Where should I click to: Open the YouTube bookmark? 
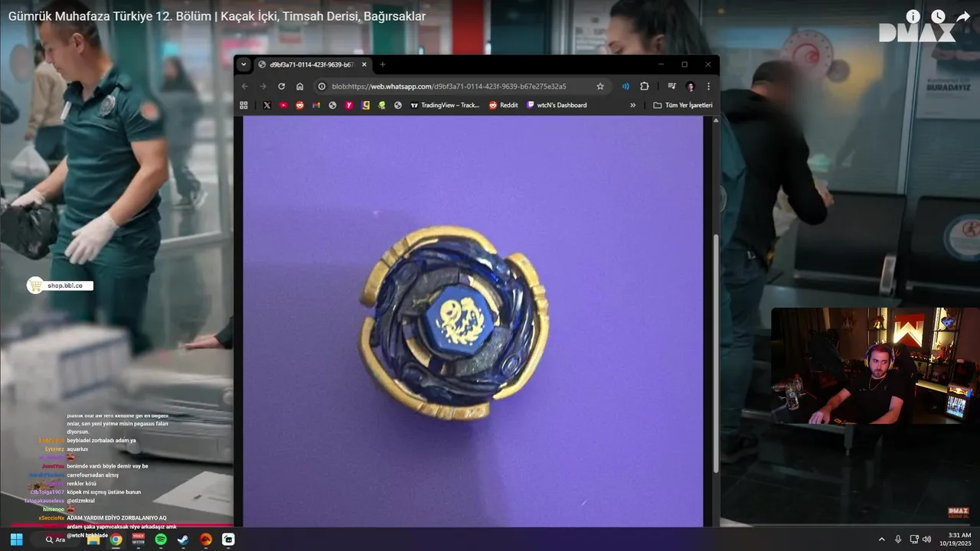point(283,105)
